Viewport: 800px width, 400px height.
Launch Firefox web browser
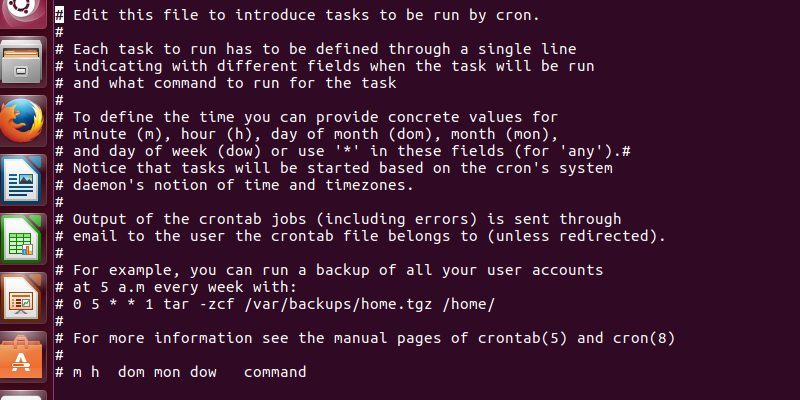tap(24, 122)
